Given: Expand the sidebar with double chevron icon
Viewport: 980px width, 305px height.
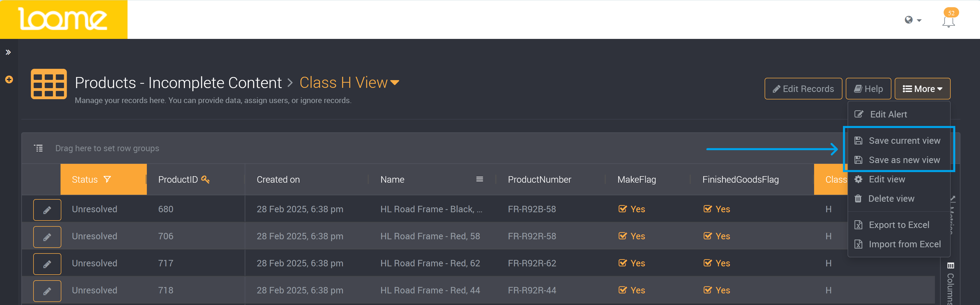Looking at the screenshot, I should tap(8, 52).
